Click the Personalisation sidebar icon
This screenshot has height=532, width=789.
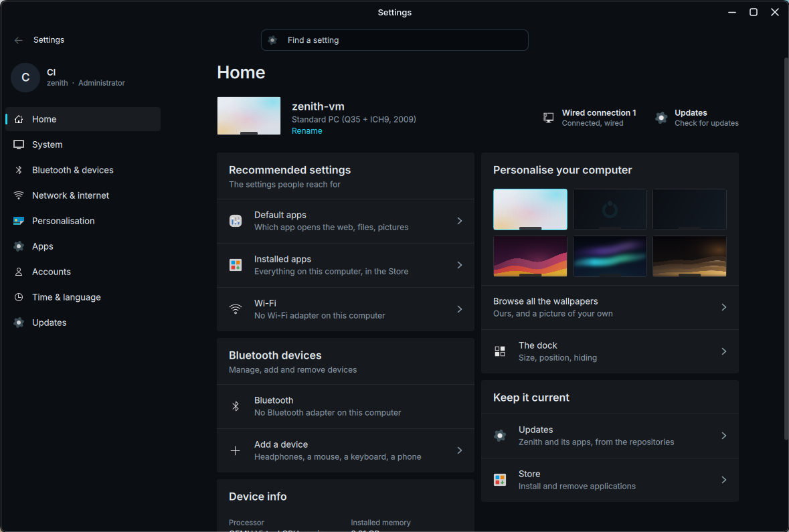pyautogui.click(x=19, y=221)
